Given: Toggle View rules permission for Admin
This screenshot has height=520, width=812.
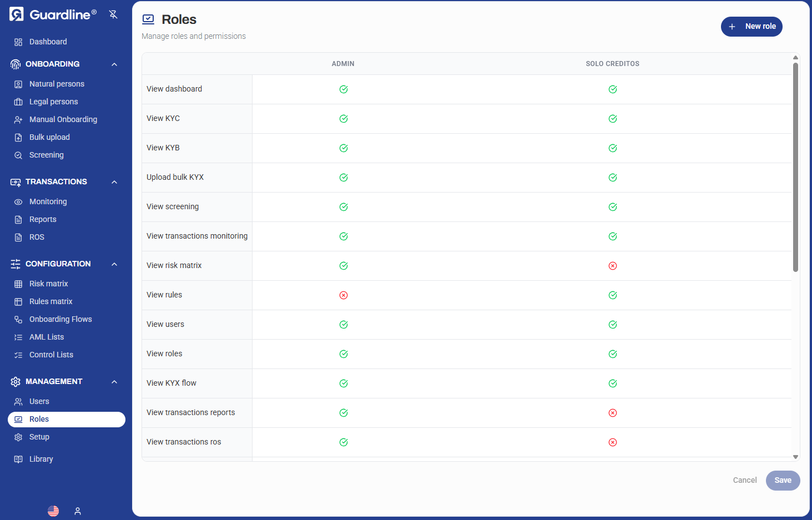Looking at the screenshot, I should click(x=344, y=295).
